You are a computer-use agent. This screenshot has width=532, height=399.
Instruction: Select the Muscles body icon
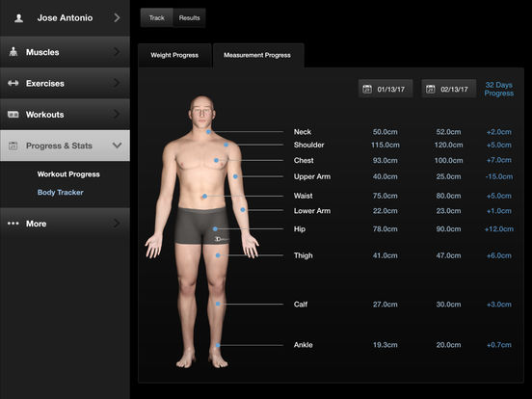click(x=13, y=52)
